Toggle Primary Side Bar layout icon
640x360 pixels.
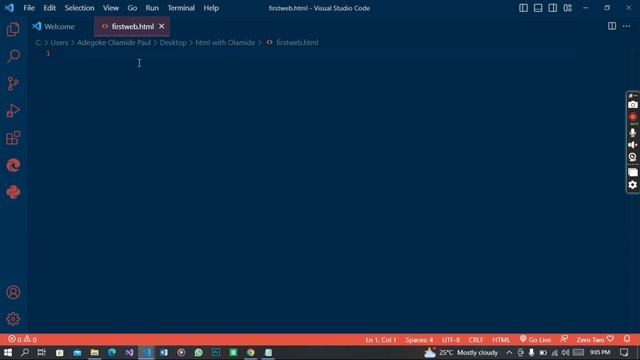(523, 8)
